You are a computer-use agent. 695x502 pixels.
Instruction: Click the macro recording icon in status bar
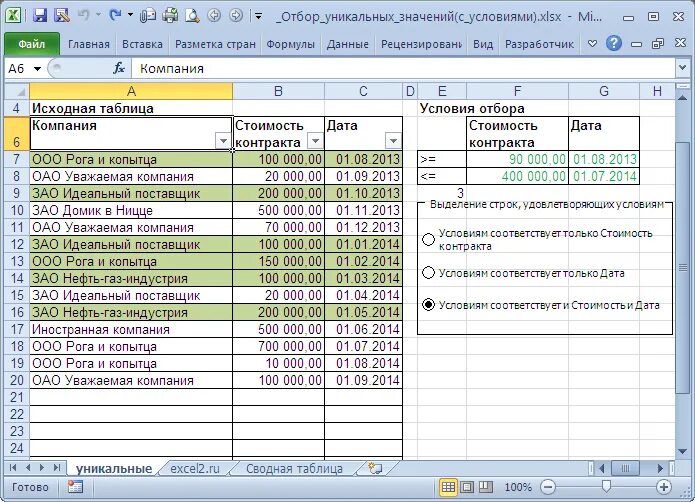tap(75, 487)
